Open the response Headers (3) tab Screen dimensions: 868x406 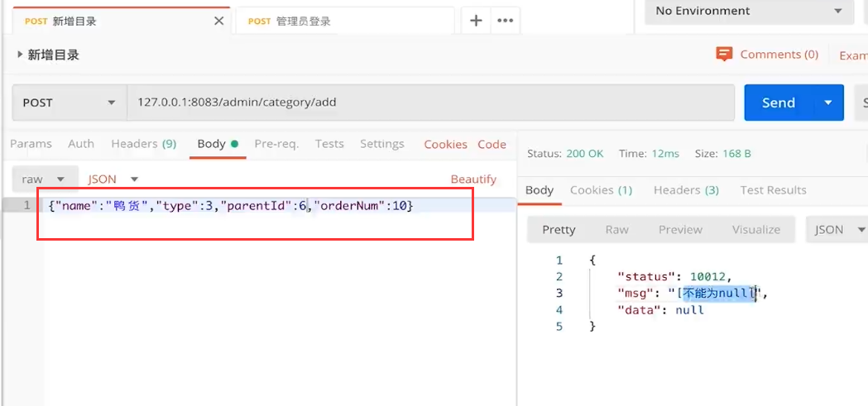click(687, 190)
